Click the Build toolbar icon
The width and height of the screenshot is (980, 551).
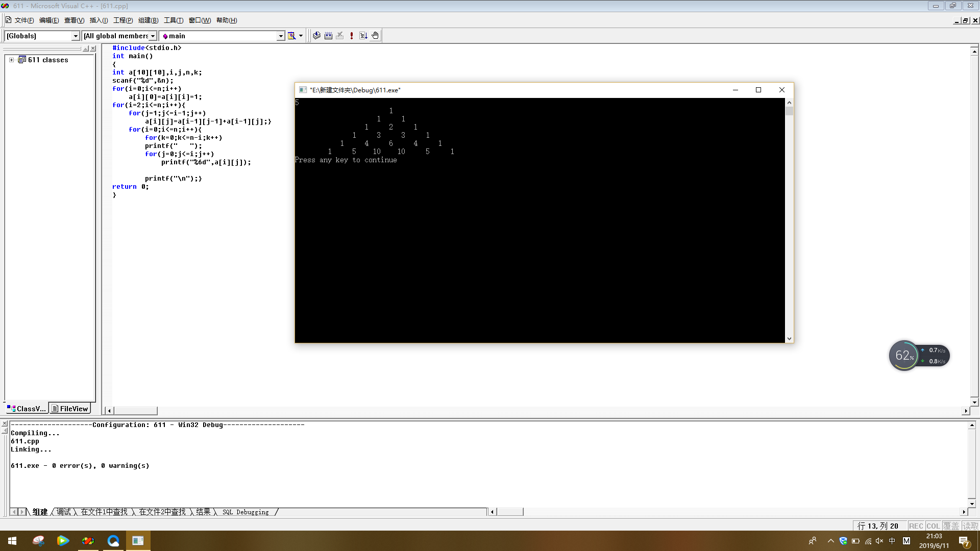328,36
